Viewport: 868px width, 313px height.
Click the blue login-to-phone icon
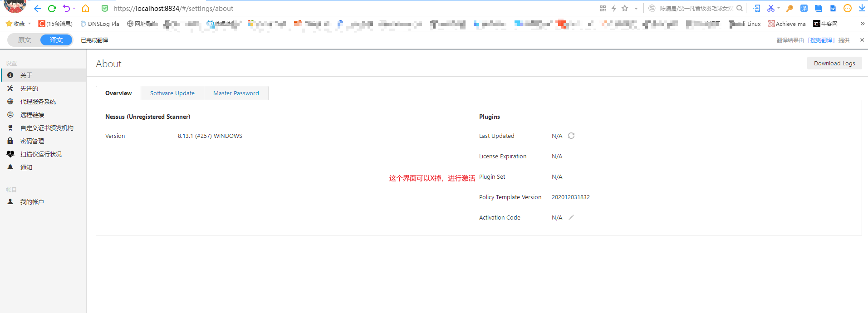(756, 8)
